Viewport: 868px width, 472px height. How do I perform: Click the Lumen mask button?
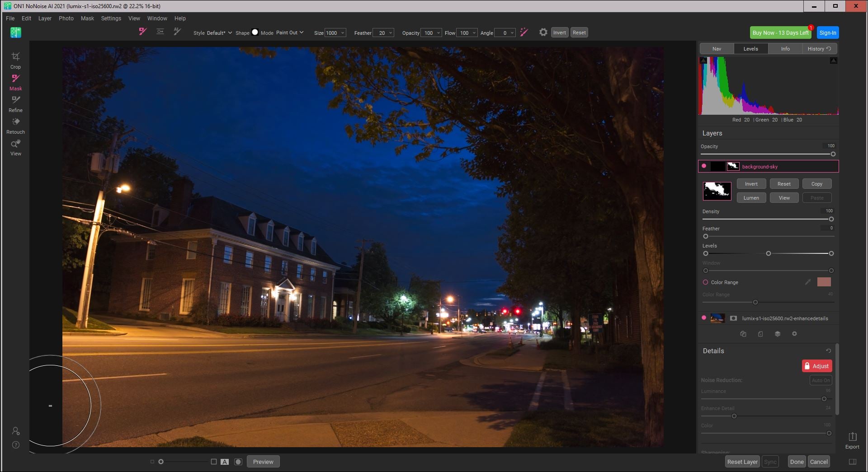751,198
